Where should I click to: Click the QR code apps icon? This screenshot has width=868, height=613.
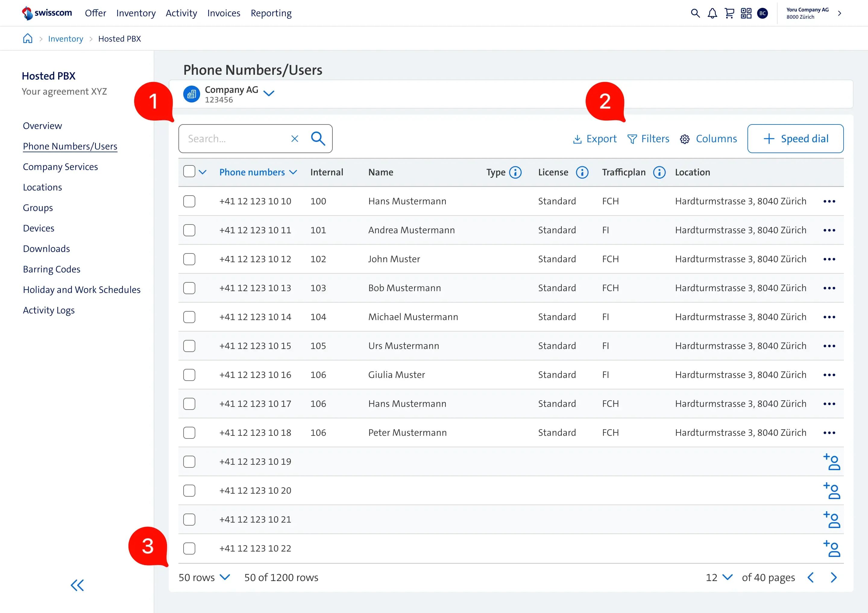(746, 14)
